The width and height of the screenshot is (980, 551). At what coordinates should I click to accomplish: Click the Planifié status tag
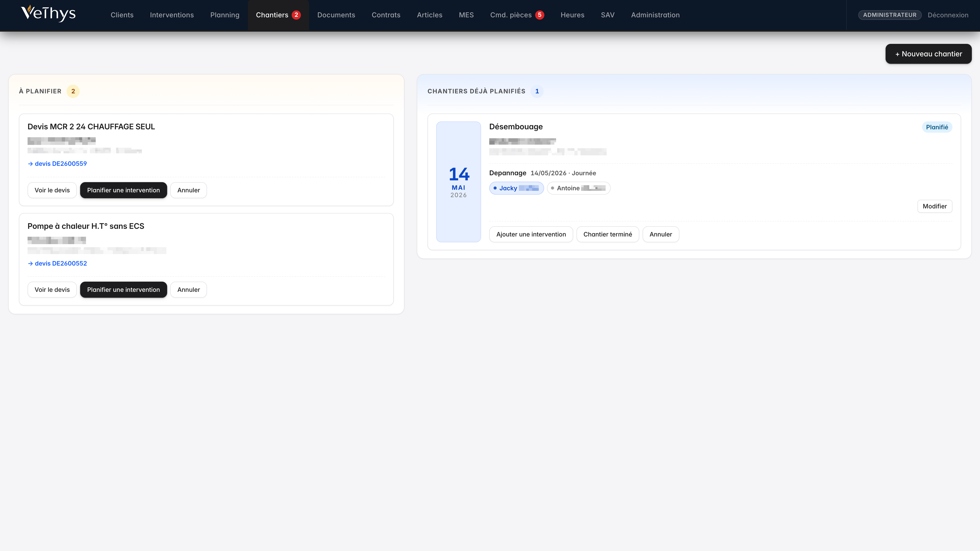coord(937,127)
